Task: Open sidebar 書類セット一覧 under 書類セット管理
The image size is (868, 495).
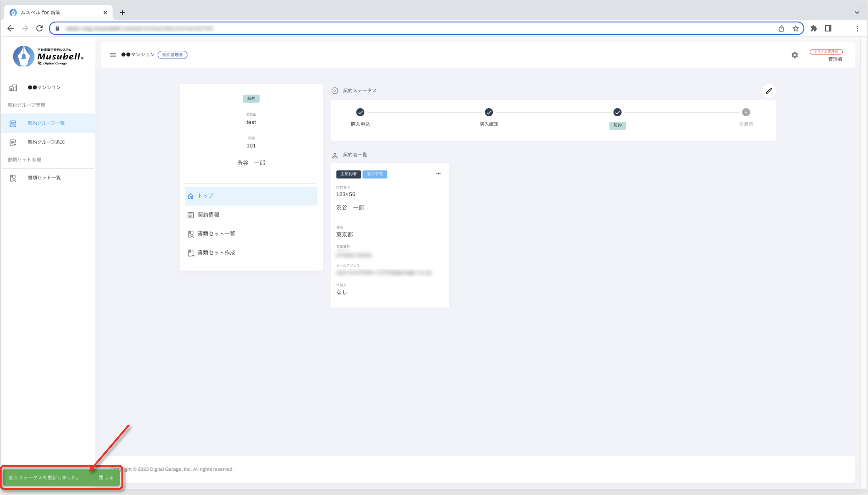Action: point(44,178)
